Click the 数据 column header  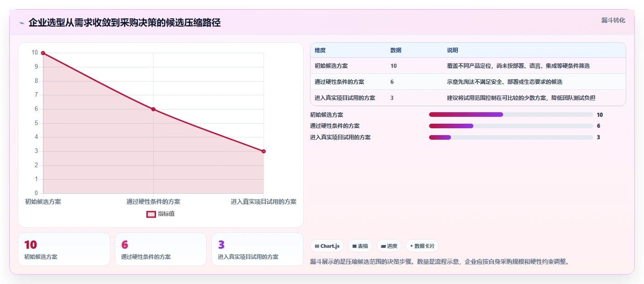(396, 50)
